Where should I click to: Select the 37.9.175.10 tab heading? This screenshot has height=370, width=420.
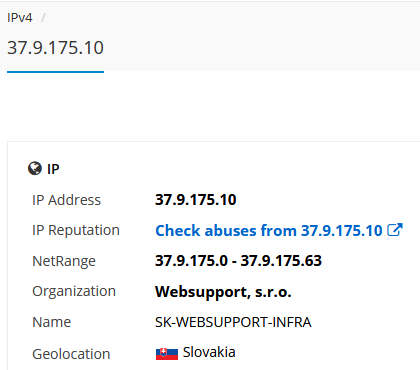tap(55, 48)
